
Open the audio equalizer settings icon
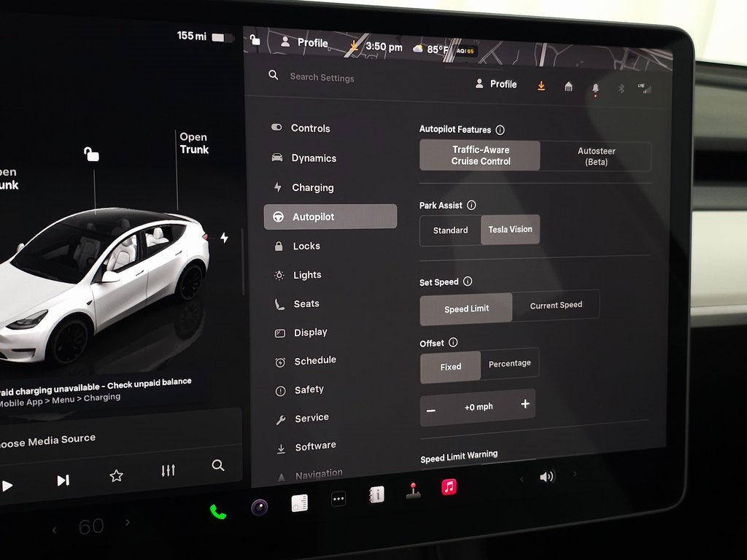pyautogui.click(x=169, y=470)
